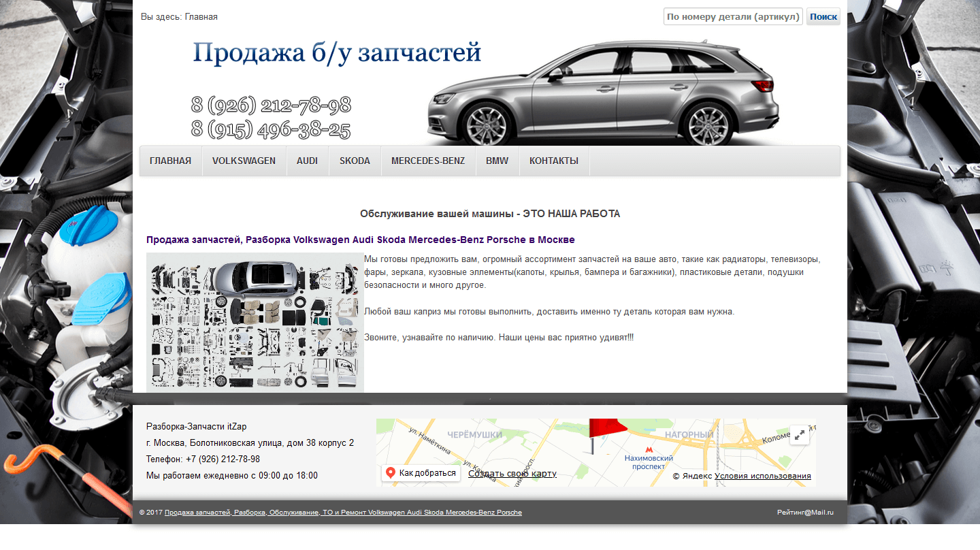
Task: Click the © Яндекс map copyright text
Action: (x=692, y=476)
